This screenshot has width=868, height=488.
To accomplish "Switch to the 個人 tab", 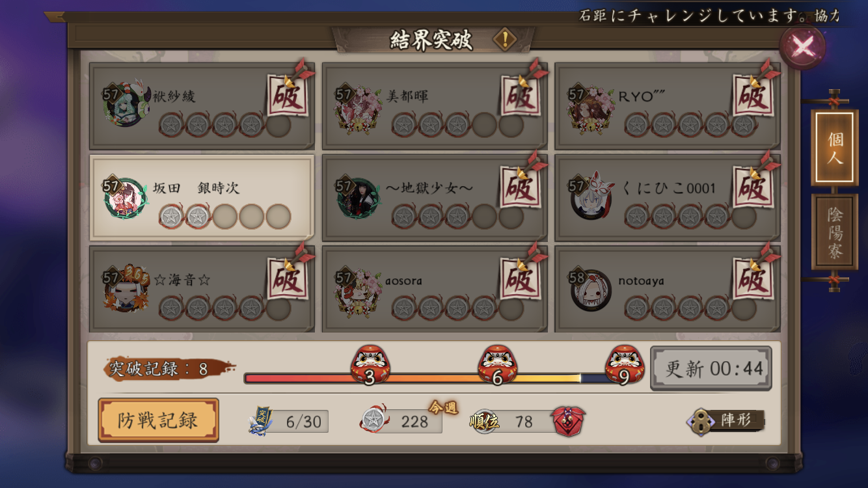I will [x=834, y=148].
